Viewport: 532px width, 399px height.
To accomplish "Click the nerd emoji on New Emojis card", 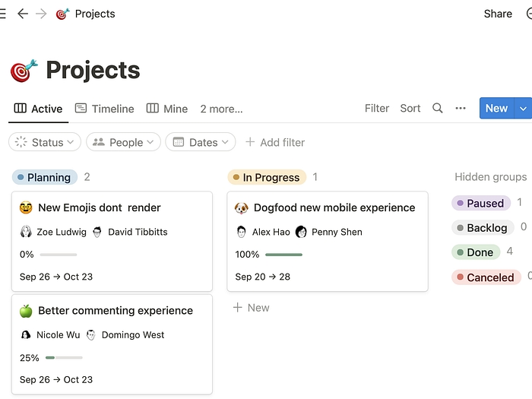I will click(27, 207).
